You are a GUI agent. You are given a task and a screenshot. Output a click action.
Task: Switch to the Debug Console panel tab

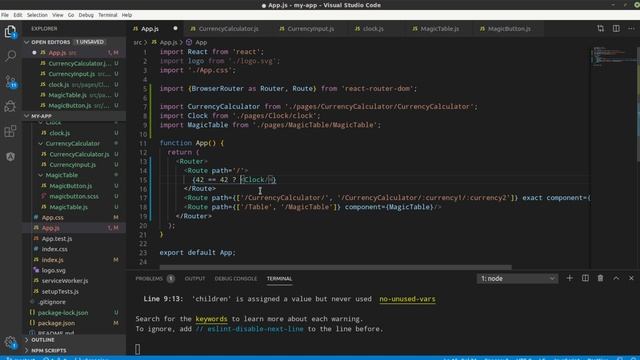coord(236,278)
